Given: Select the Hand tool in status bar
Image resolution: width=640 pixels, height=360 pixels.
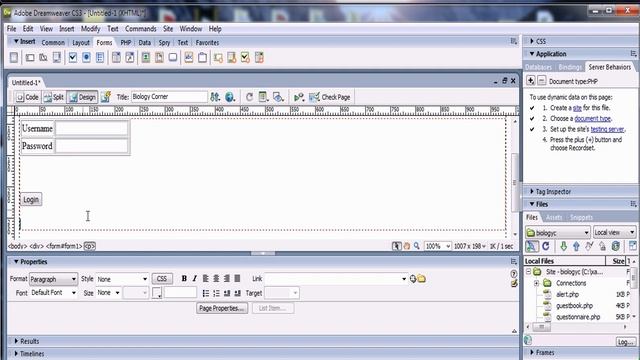Looking at the screenshot, I should pyautogui.click(x=407, y=246).
